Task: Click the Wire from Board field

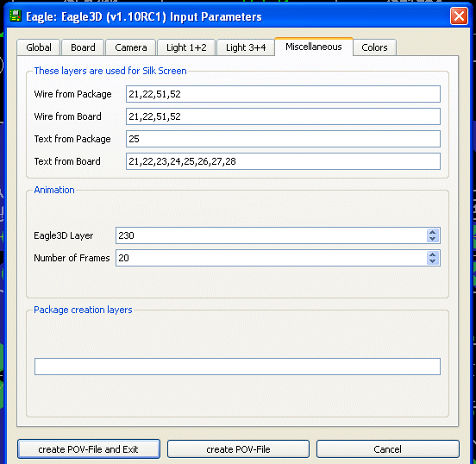Action: (283, 116)
